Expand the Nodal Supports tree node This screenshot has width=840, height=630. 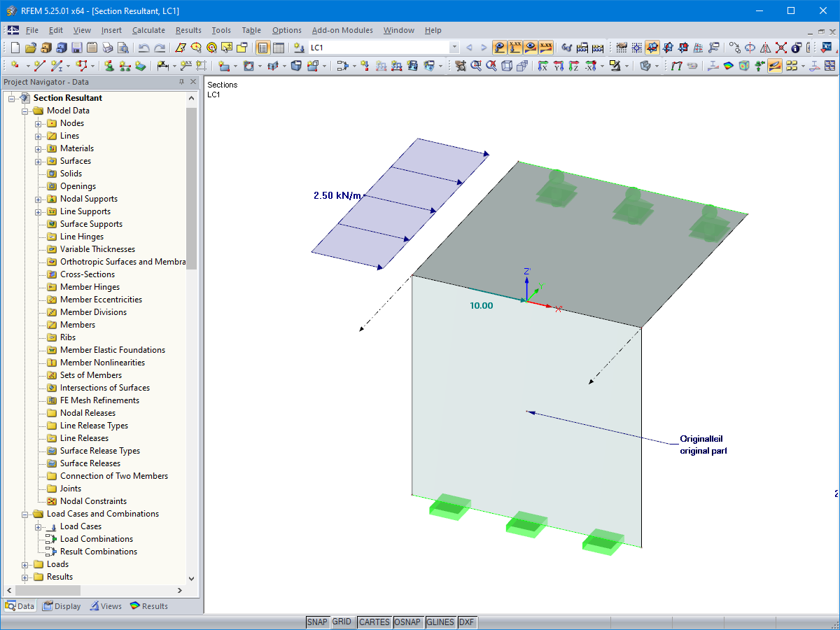[x=38, y=199]
